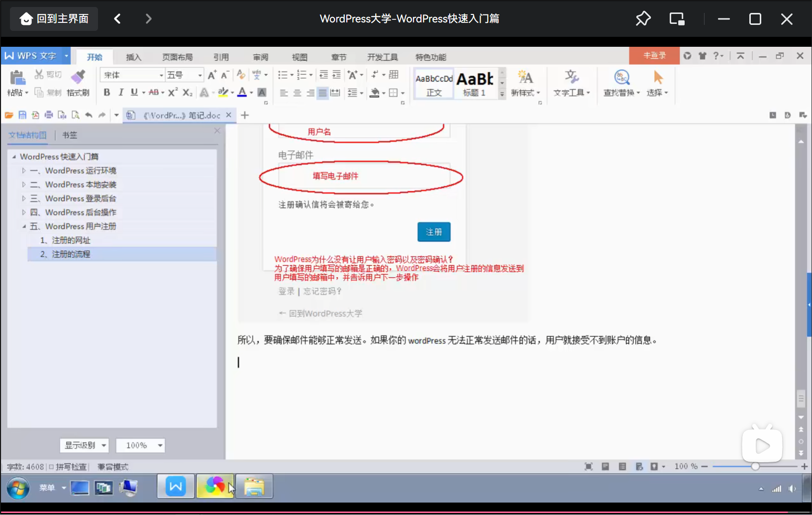Click the orange 未登录 login button

(x=654, y=56)
